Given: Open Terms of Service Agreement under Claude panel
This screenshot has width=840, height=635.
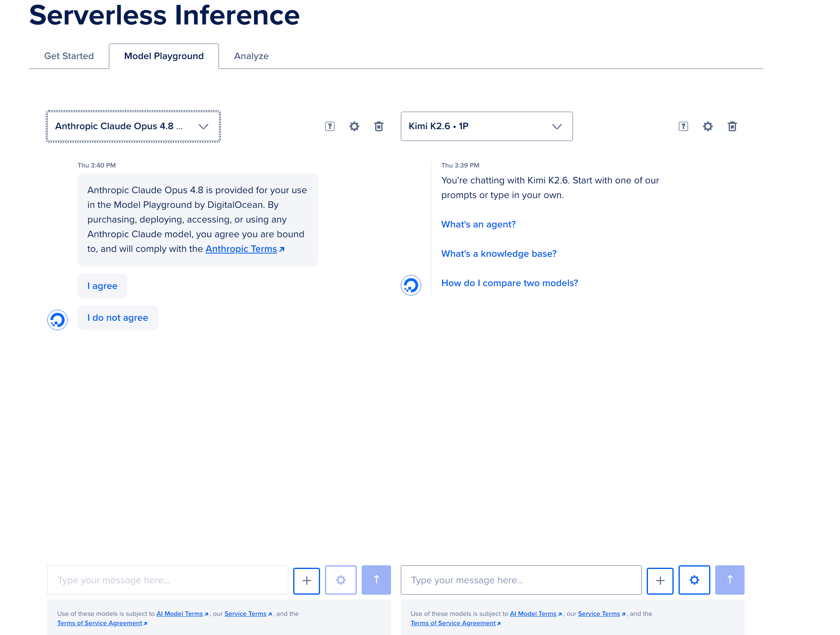Looking at the screenshot, I should coord(102,623).
